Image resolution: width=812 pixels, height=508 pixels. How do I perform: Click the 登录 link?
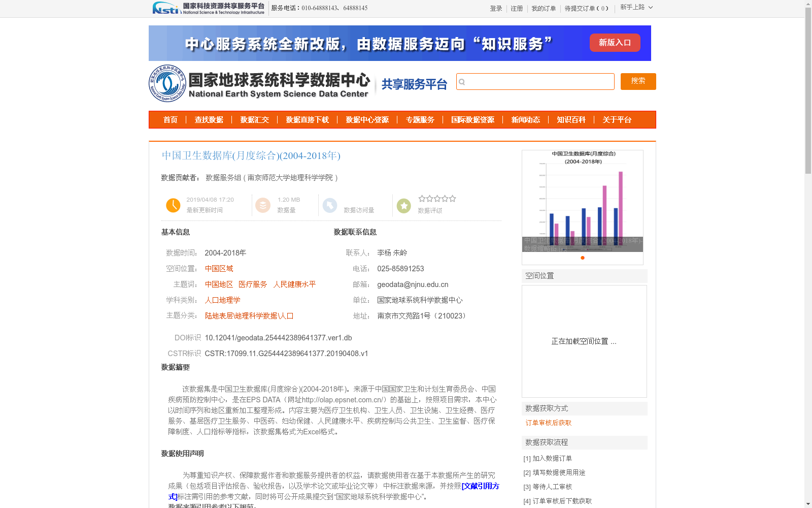(496, 9)
